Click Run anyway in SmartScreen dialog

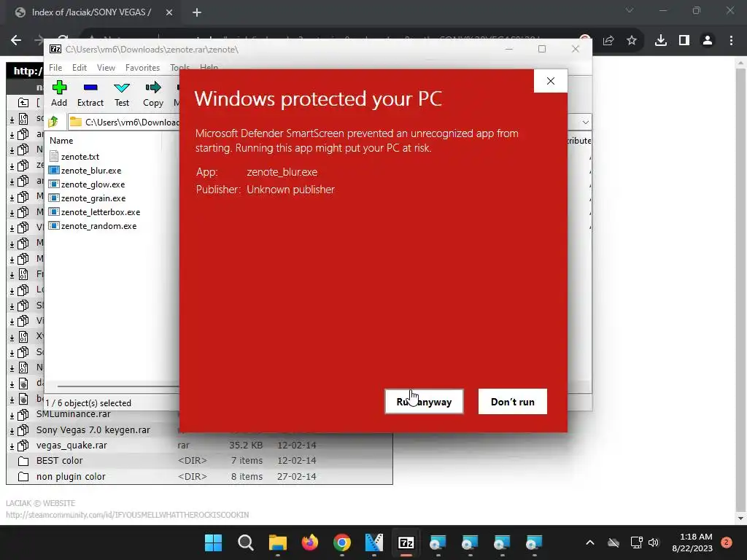coord(424,402)
